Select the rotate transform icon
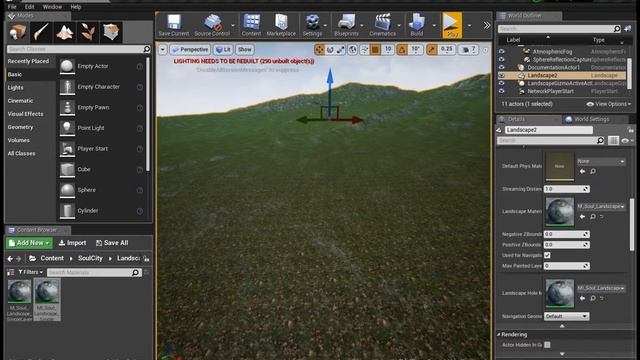The width and height of the screenshot is (640, 360). (330, 50)
